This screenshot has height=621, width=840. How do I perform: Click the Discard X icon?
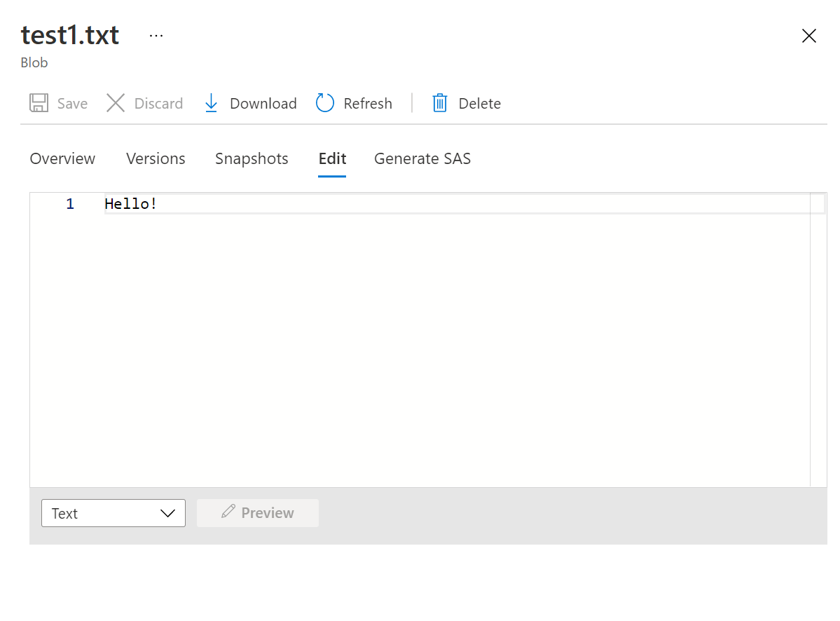pyautogui.click(x=115, y=103)
